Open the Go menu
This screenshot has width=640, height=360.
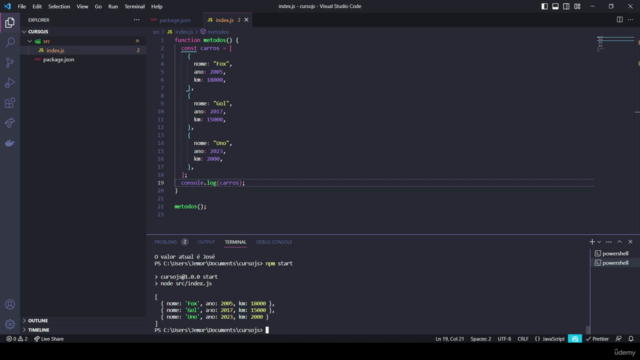(x=98, y=7)
